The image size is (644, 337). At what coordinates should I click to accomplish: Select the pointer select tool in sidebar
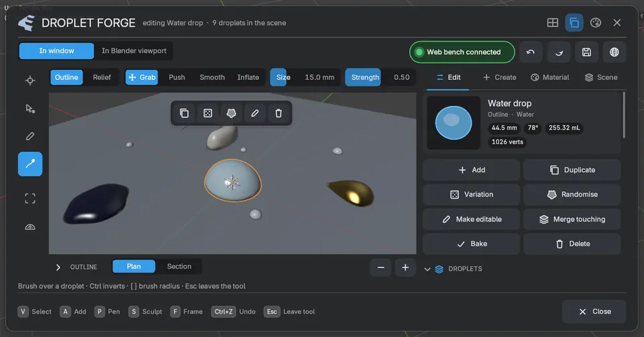pos(30,109)
